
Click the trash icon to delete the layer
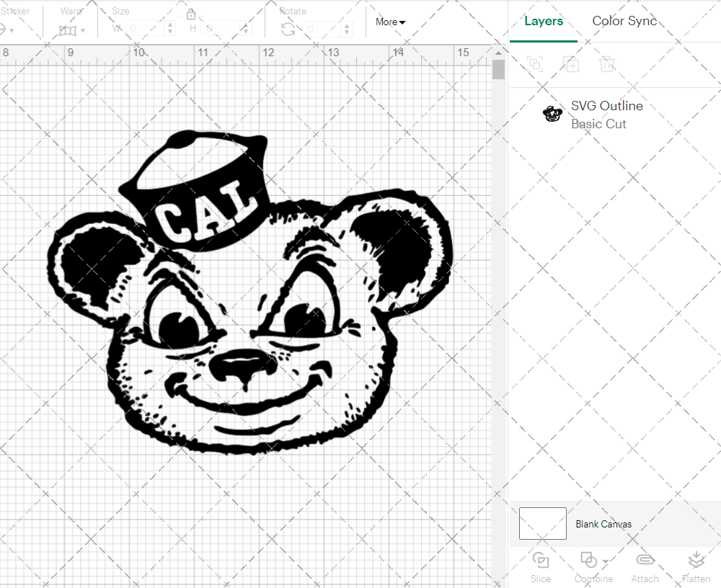coord(607,64)
